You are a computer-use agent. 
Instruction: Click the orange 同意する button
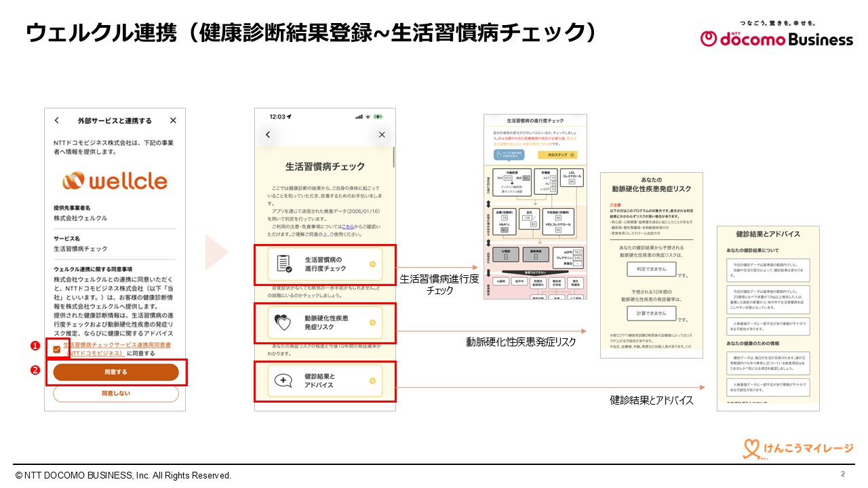[x=116, y=372]
